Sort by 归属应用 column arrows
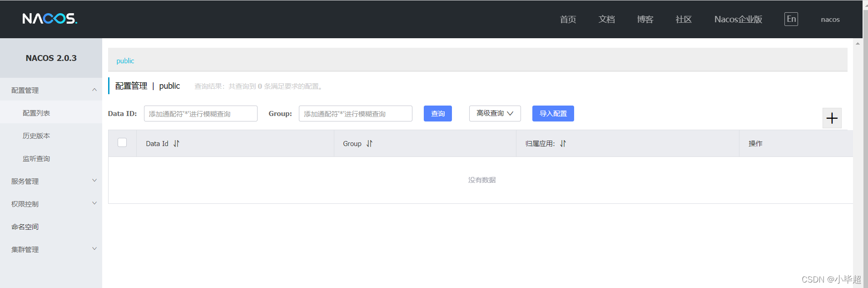The image size is (868, 288). coord(563,143)
